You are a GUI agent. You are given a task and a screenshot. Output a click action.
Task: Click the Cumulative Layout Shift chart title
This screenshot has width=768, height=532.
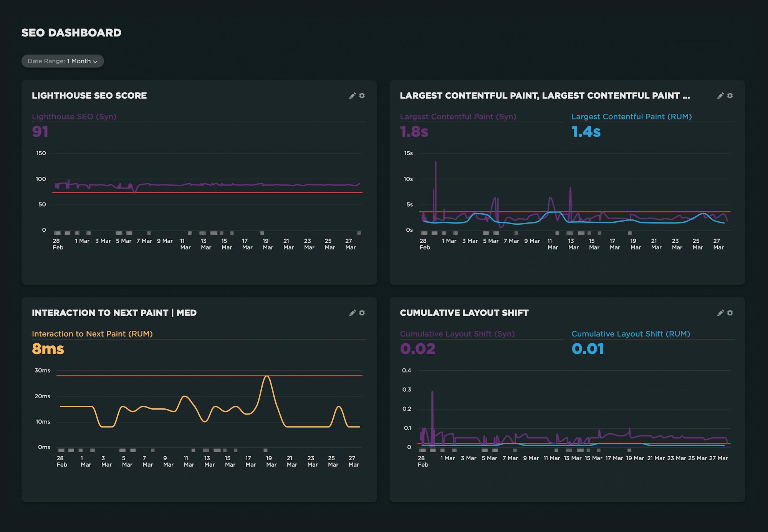point(464,313)
